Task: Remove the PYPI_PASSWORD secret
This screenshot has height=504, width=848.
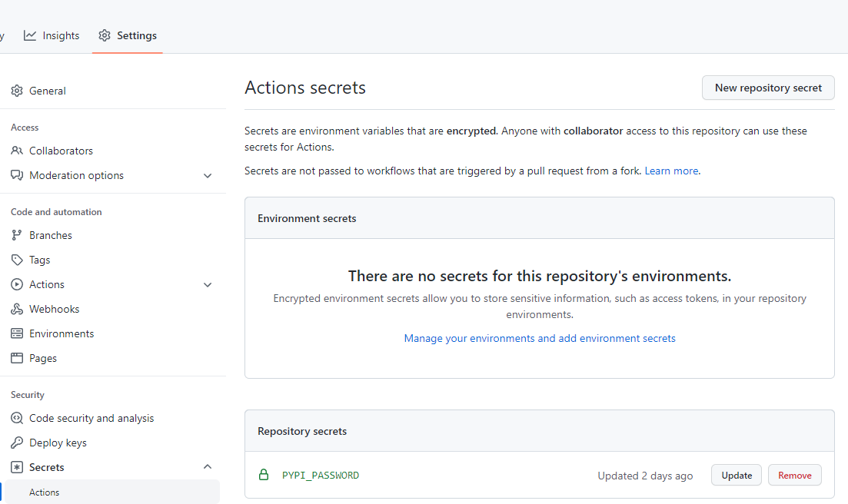Action: pos(794,475)
